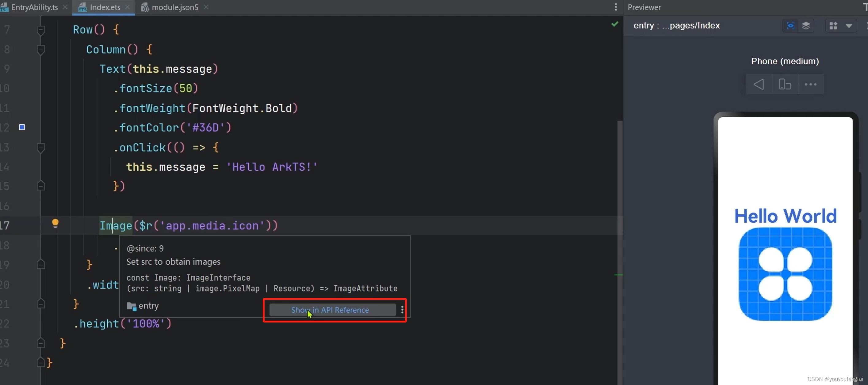Open the #36D color swatch in gutter
The width and height of the screenshot is (868, 385).
click(22, 127)
